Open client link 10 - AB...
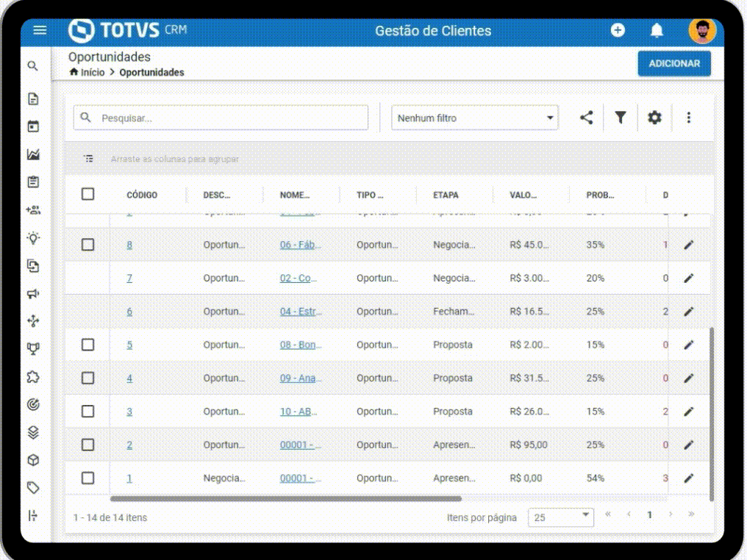747x560 pixels. coord(299,412)
